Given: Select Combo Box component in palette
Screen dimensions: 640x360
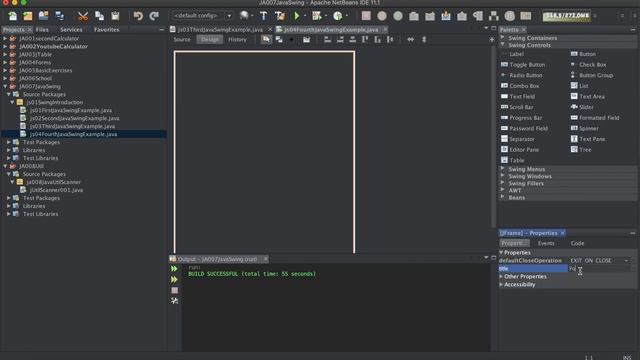Looking at the screenshot, I should [520, 86].
